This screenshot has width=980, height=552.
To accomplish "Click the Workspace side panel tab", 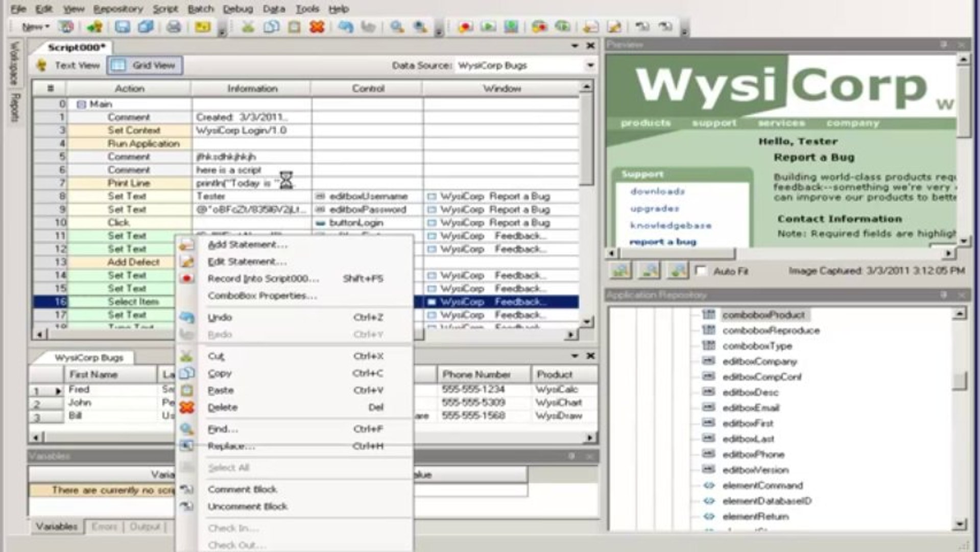I will pyautogui.click(x=15, y=63).
